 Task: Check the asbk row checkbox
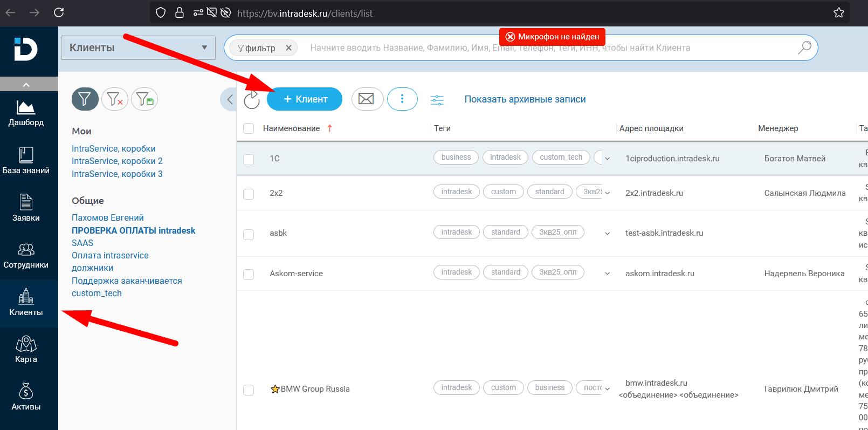point(249,234)
